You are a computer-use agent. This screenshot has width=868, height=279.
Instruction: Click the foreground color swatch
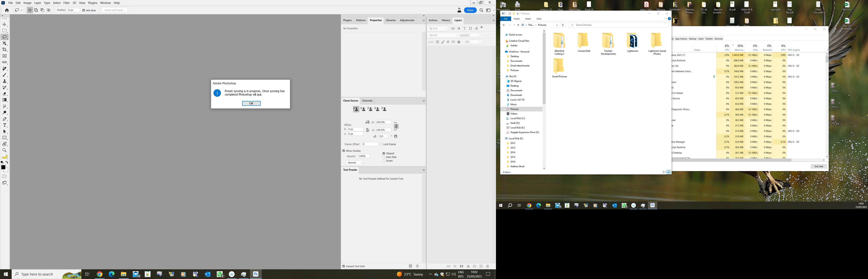tap(3, 167)
